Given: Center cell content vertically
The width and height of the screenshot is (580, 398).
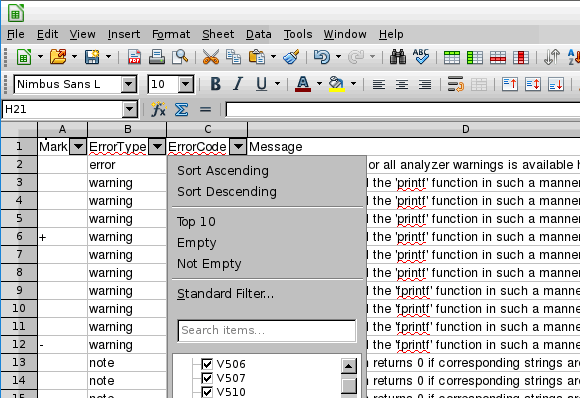Looking at the screenshot, I should [x=533, y=84].
